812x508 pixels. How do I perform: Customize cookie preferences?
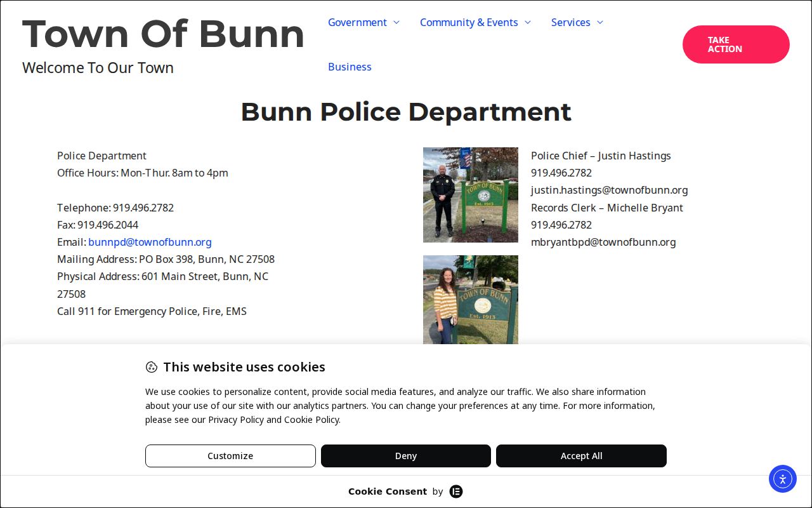[230, 456]
